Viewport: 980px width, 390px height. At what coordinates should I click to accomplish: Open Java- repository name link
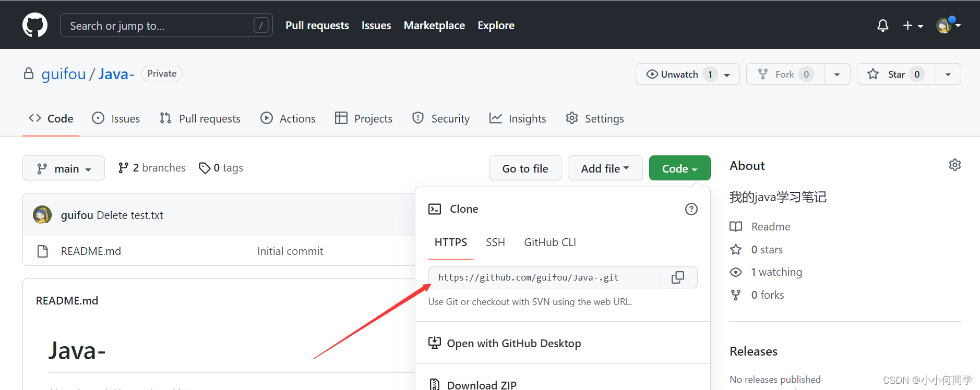coord(116,74)
